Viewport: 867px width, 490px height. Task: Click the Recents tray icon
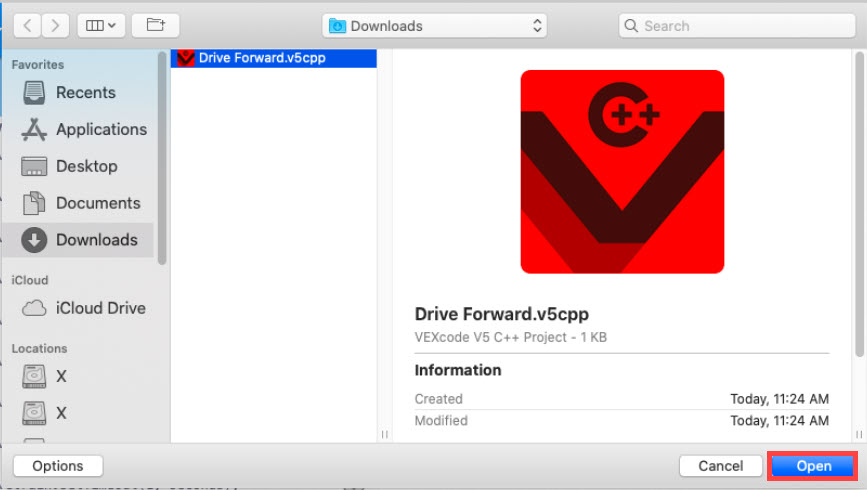coord(34,92)
